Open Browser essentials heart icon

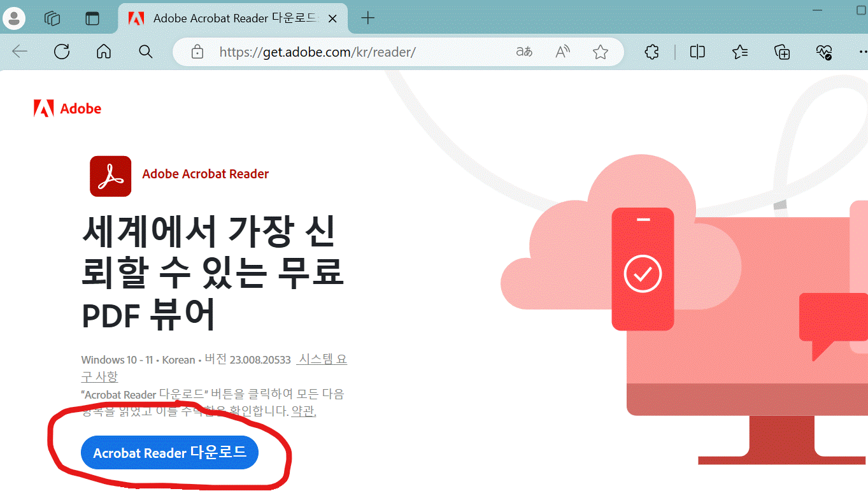coord(824,52)
